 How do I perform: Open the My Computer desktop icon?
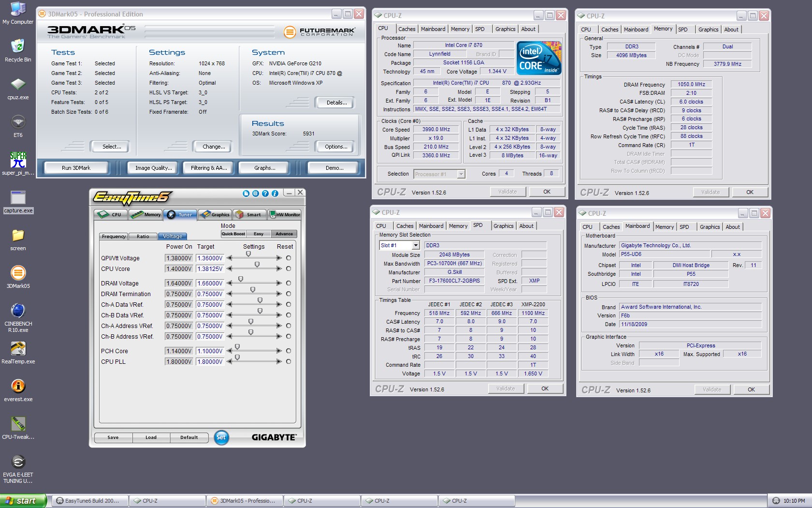[18, 13]
